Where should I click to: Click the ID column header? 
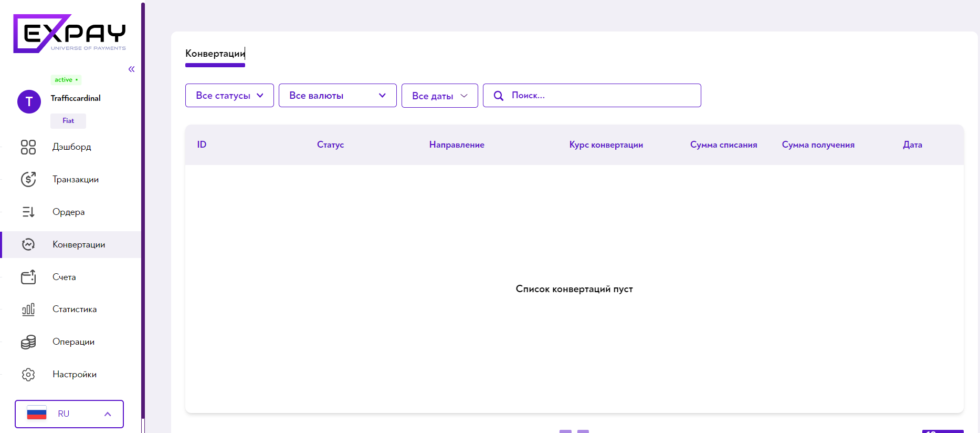202,145
